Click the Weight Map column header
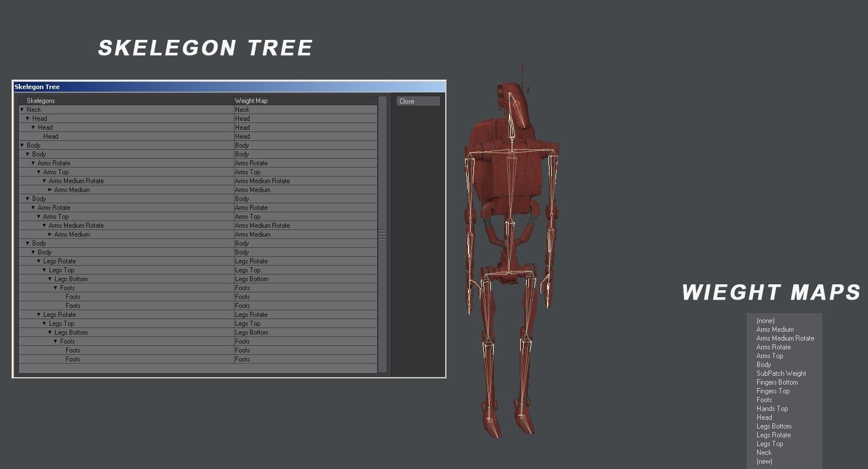 click(251, 101)
